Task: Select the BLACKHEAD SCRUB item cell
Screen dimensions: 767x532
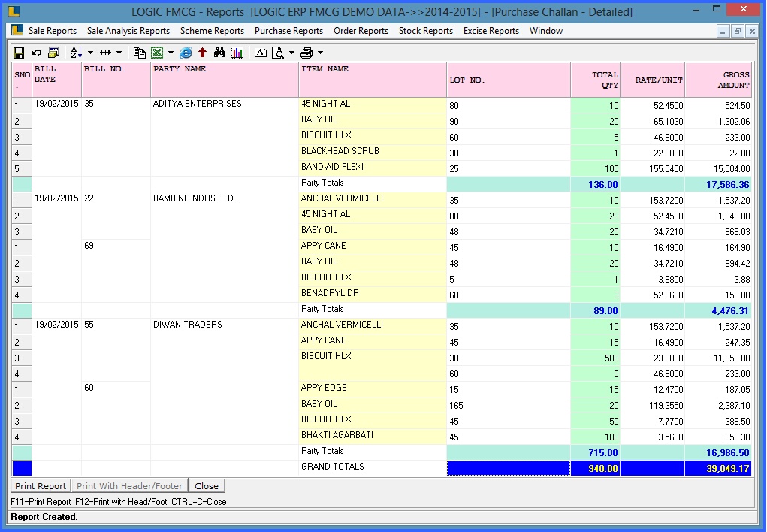Action: [x=373, y=151]
